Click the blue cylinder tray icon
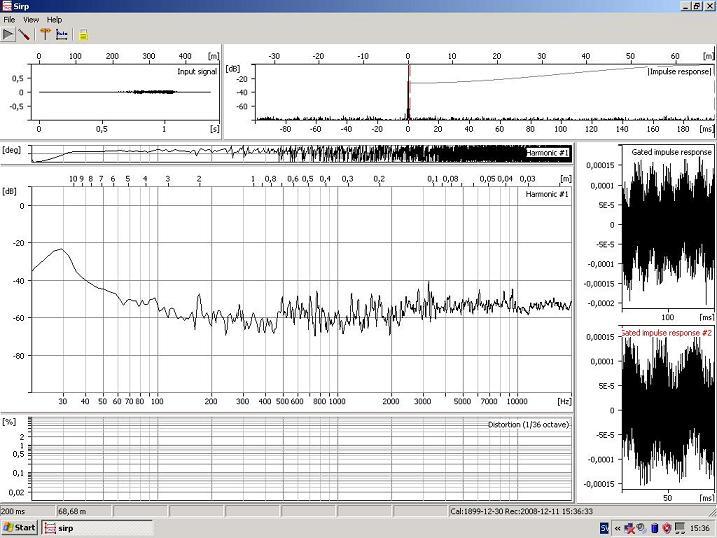Viewport: 717px width, 538px height. pos(653,527)
